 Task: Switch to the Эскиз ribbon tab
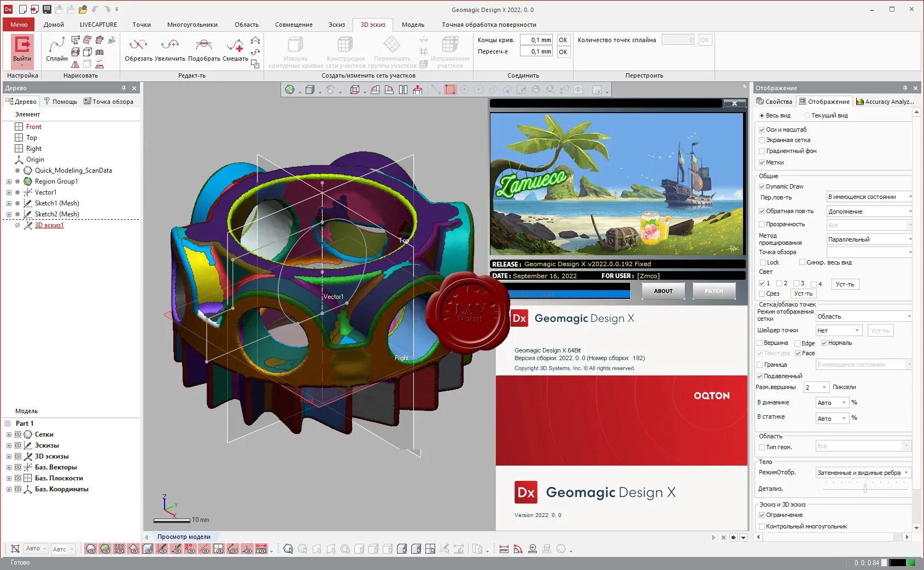tap(336, 25)
